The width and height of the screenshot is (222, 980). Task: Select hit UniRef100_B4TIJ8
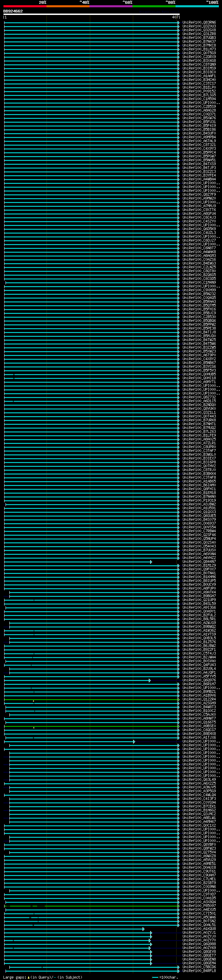(x=199, y=332)
